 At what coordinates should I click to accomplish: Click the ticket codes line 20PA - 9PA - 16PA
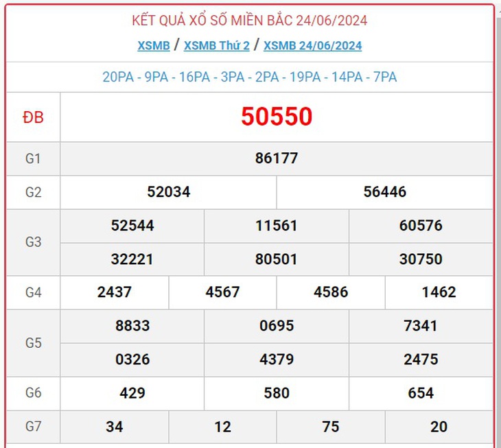click(250, 77)
